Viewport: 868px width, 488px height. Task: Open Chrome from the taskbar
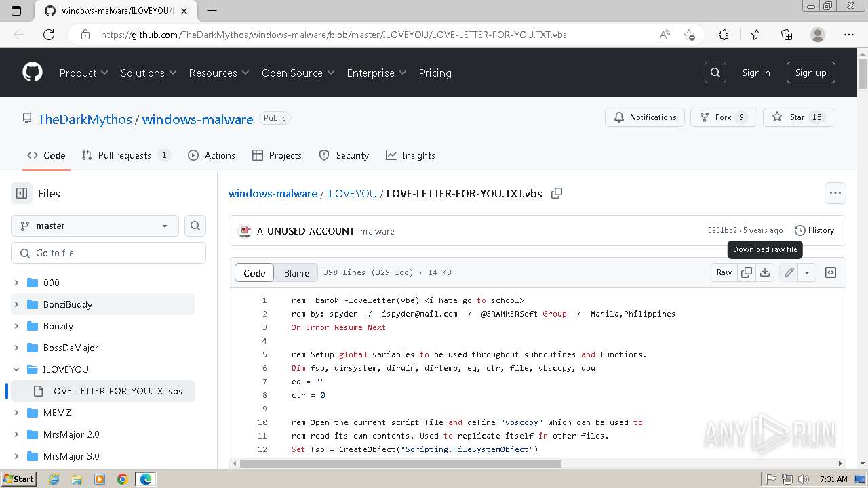coord(122,479)
